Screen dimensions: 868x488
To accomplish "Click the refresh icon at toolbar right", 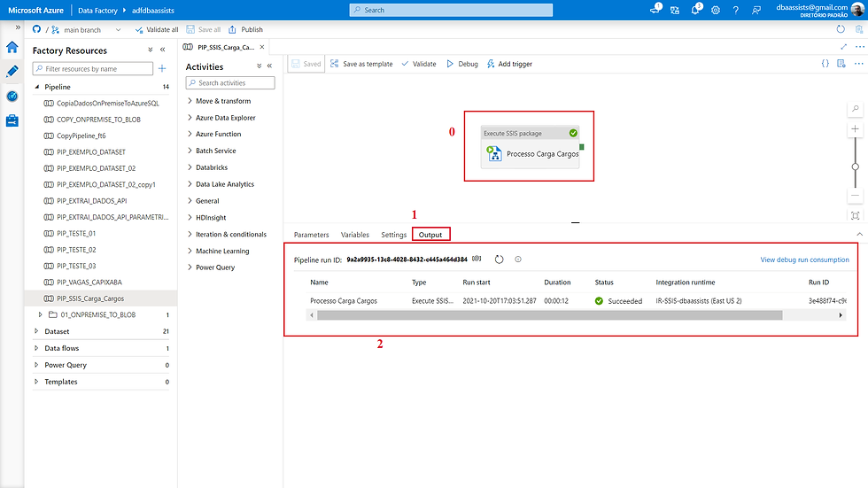I will (841, 29).
